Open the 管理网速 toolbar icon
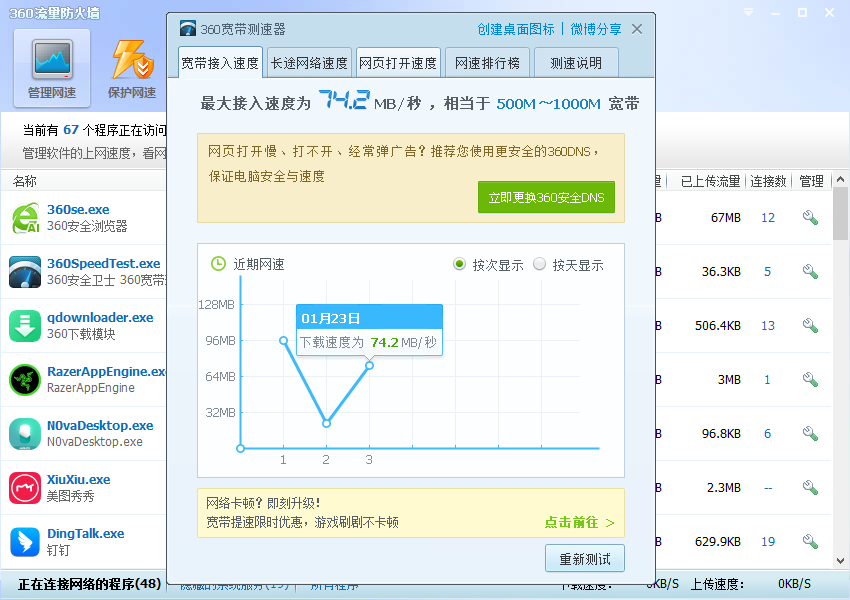This screenshot has height=600, width=850. (52, 69)
